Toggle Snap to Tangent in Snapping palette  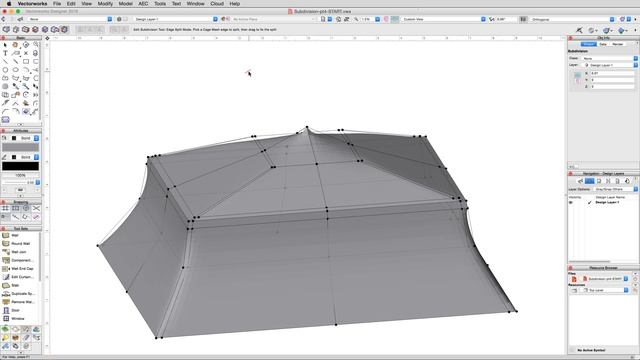[x=36, y=217]
